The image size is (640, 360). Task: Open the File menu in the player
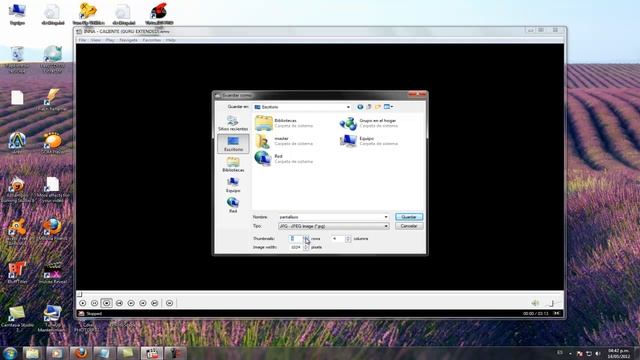point(82,40)
